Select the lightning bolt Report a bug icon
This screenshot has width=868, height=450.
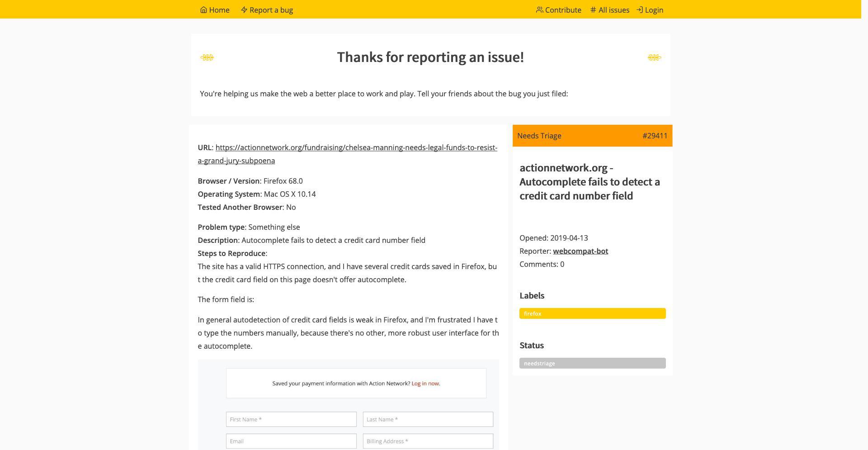pos(244,9)
